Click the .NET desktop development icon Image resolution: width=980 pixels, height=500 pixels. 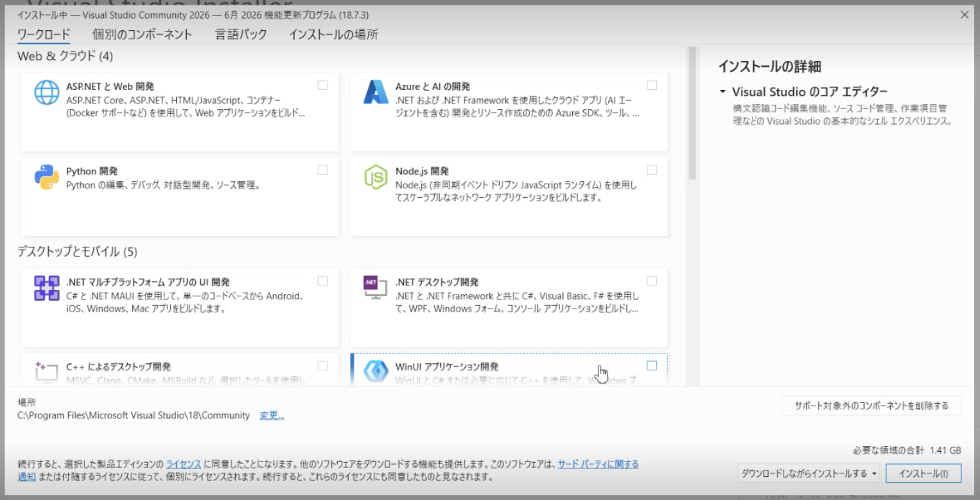click(376, 288)
